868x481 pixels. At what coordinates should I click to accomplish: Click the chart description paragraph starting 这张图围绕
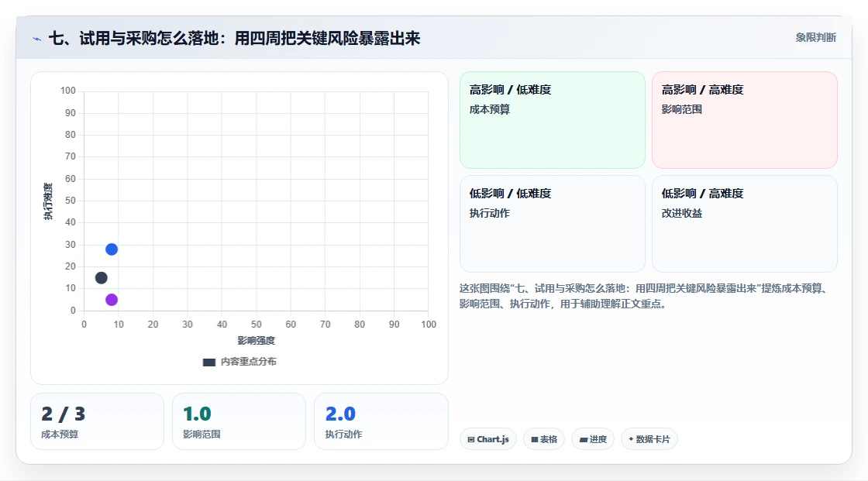(x=644, y=296)
